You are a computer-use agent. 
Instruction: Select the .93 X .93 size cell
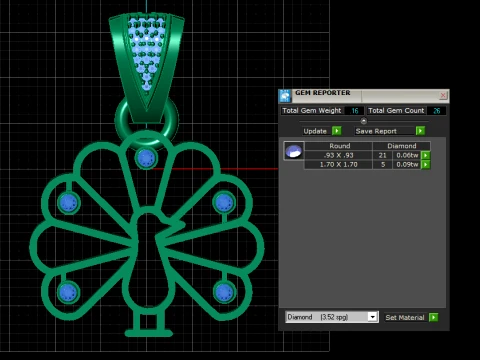(338, 155)
